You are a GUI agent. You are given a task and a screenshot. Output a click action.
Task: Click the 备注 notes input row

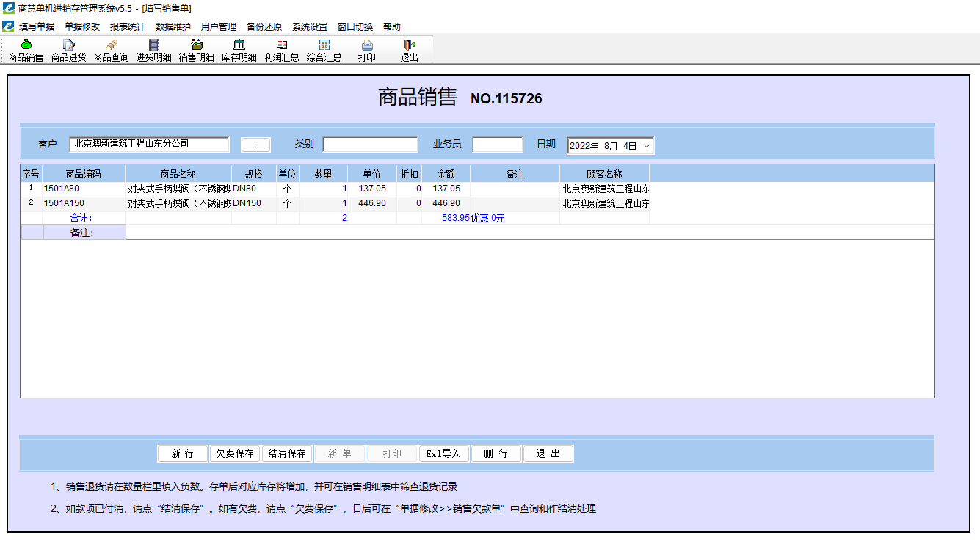[x=529, y=233]
